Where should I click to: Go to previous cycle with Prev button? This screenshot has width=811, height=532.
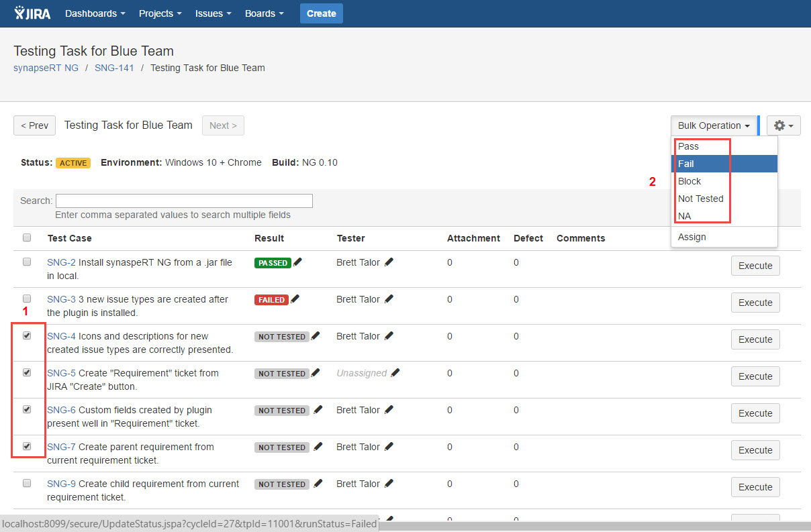pyautogui.click(x=34, y=125)
